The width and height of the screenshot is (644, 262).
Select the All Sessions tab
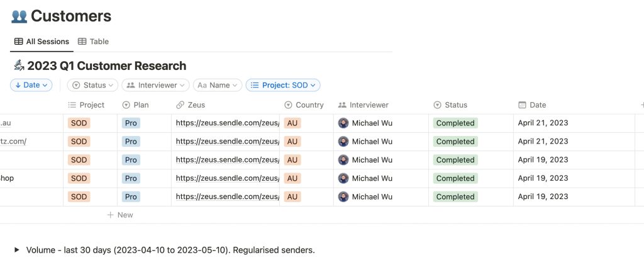click(42, 42)
